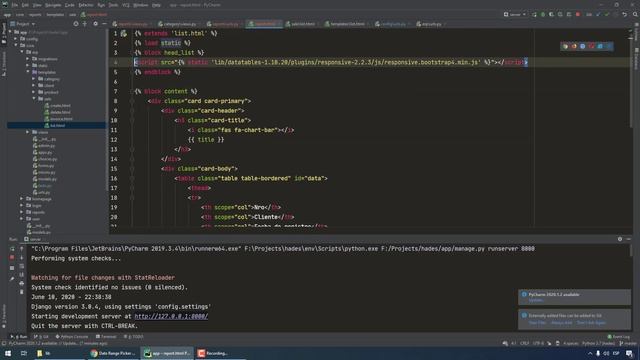Open the Code menu
This screenshot has width=640, height=360.
tap(69, 5)
